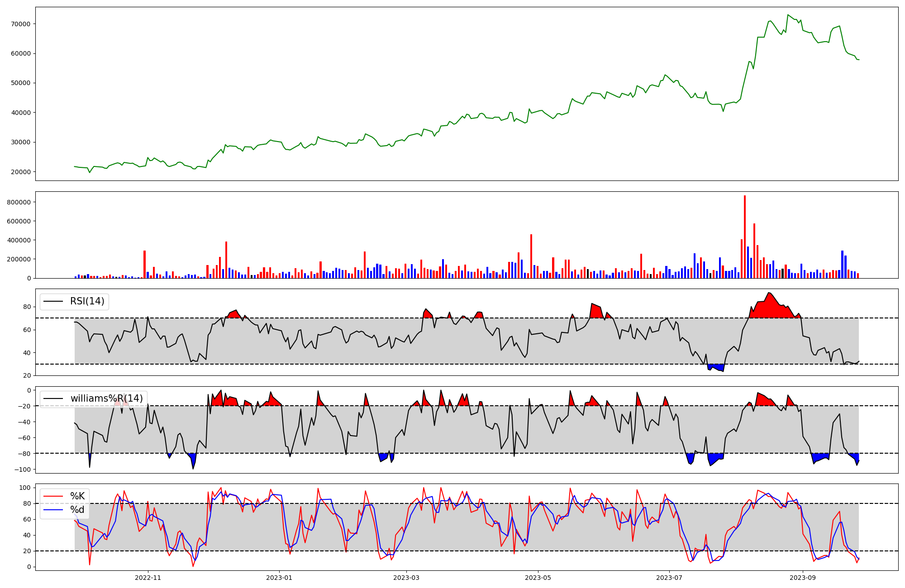Click the 2023-07 date tick label
The image size is (905, 588).
point(669,578)
